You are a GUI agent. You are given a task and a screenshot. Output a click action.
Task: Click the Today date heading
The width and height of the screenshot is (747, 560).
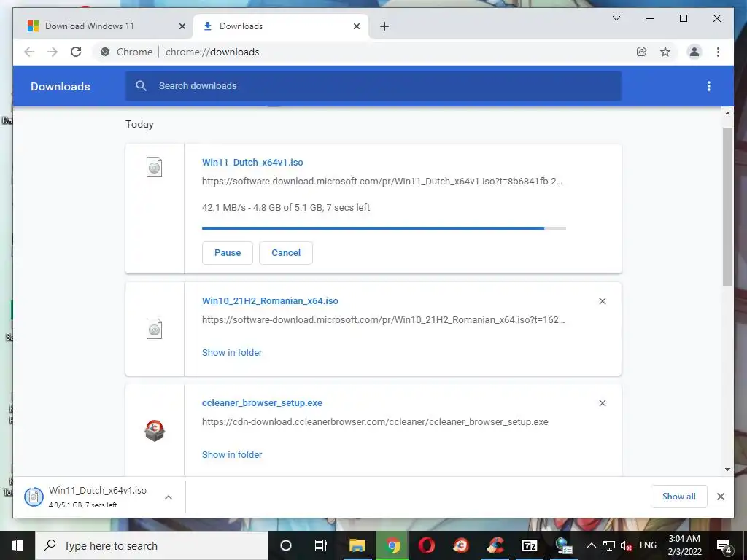coord(139,124)
